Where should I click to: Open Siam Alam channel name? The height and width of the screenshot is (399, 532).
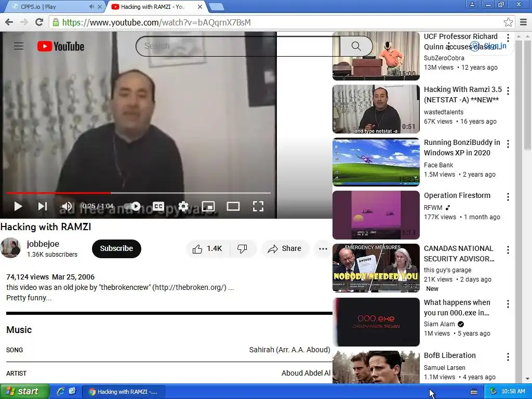pyautogui.click(x=439, y=324)
